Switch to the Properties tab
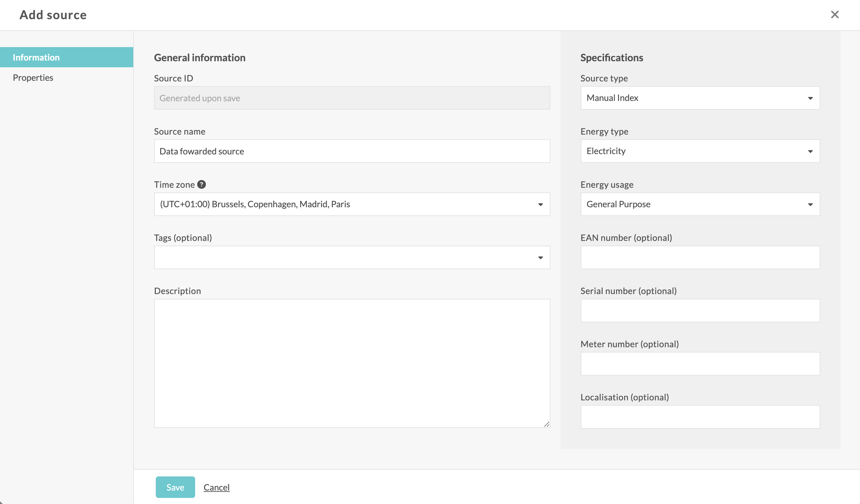The height and width of the screenshot is (504, 860). click(x=33, y=78)
